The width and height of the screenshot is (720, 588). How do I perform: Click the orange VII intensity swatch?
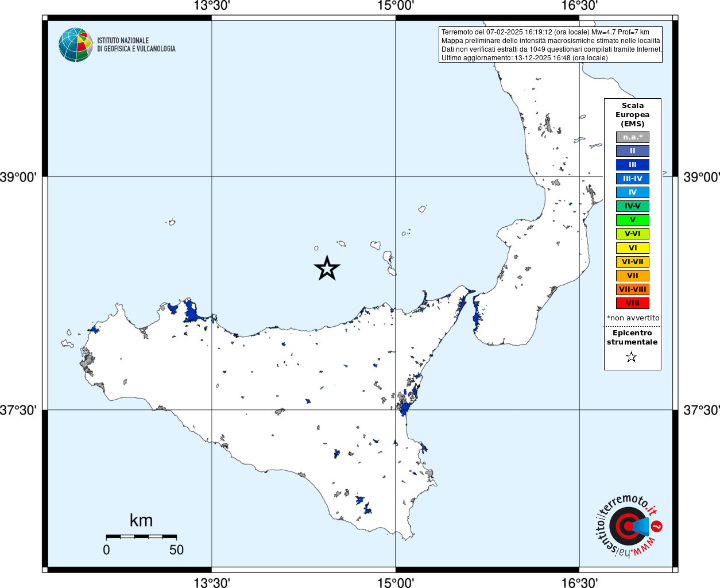(x=633, y=276)
